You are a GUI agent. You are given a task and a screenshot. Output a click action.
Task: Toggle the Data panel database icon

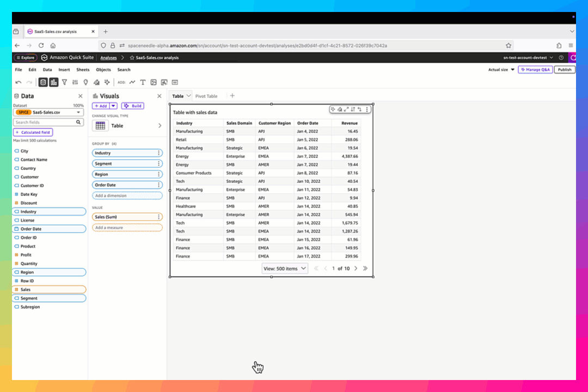43,82
